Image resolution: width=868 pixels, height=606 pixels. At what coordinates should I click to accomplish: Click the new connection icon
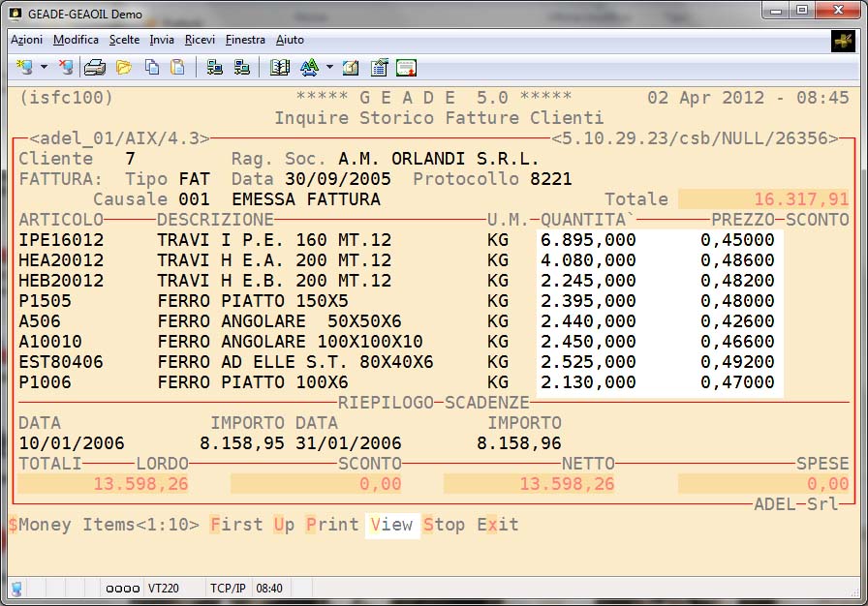[x=24, y=67]
